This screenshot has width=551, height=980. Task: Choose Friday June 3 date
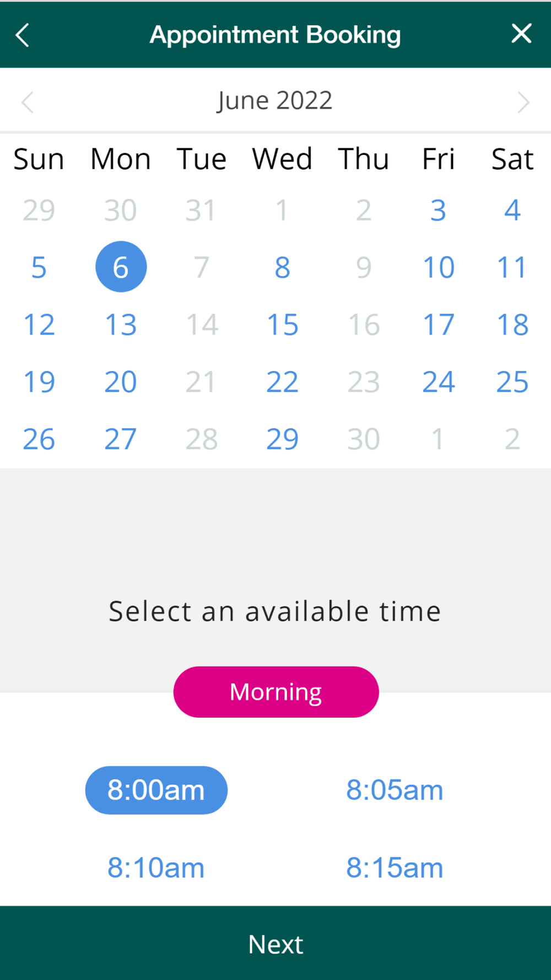(x=438, y=210)
